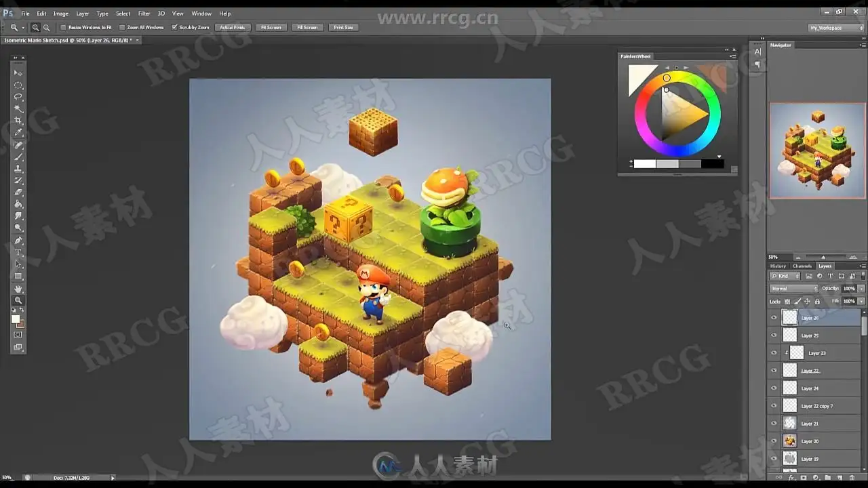
Task: Open the 3D menu
Action: [x=161, y=14]
